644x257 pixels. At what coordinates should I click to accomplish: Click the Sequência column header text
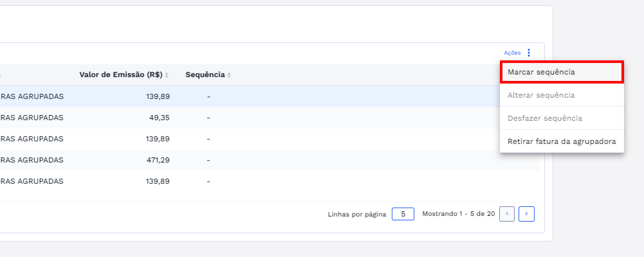pyautogui.click(x=205, y=75)
